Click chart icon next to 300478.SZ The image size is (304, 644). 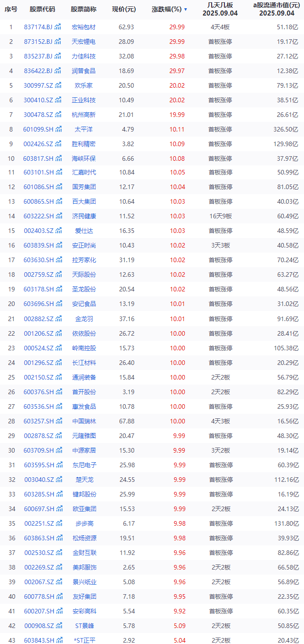click(x=58, y=115)
